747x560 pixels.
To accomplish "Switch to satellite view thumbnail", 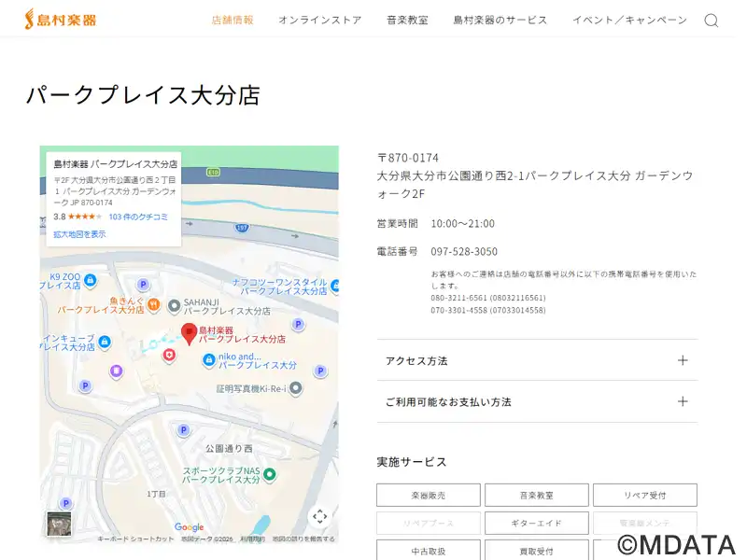I will [60, 524].
